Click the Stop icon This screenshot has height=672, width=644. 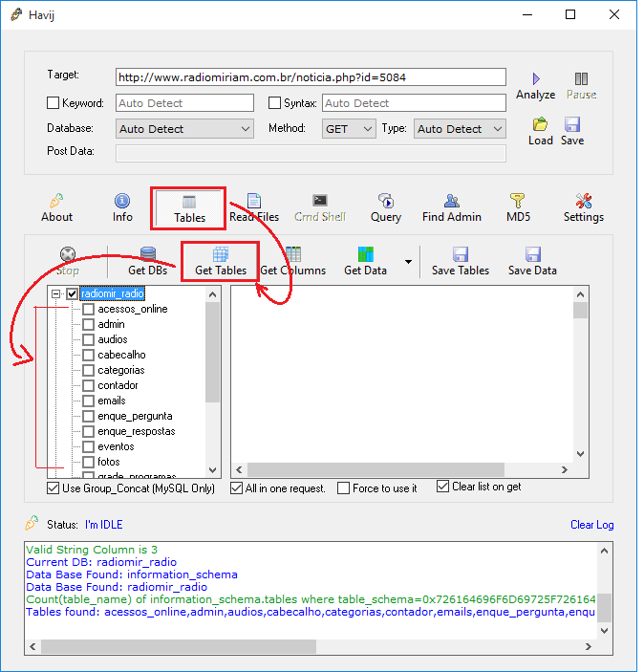tap(68, 254)
